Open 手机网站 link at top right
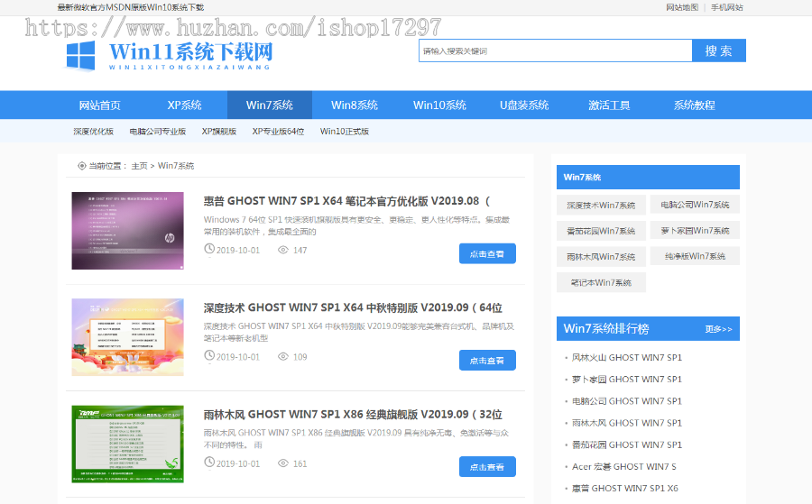Viewport: 812px width, 504px height. tap(726, 7)
